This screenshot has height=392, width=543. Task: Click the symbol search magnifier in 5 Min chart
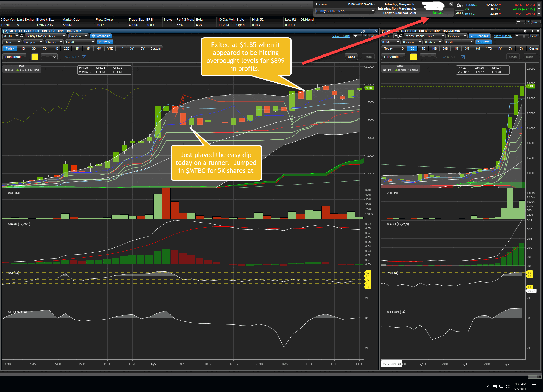coord(22,36)
